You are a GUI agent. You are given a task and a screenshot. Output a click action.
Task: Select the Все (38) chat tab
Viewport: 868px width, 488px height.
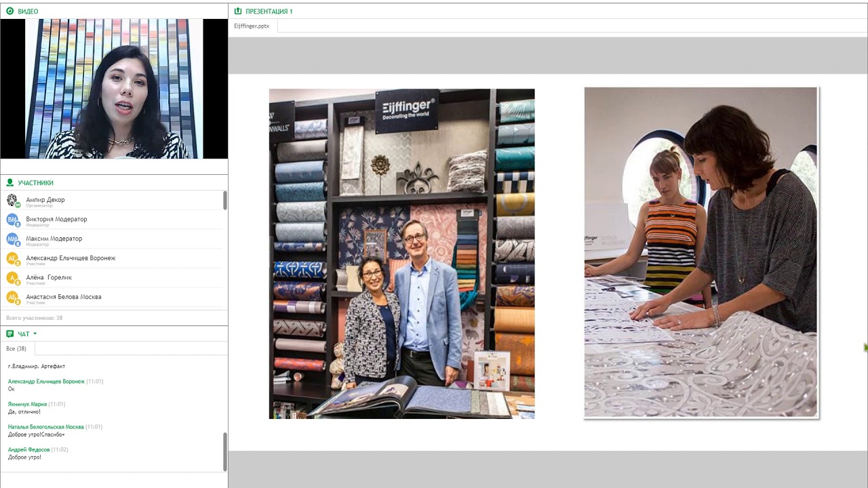coord(16,348)
